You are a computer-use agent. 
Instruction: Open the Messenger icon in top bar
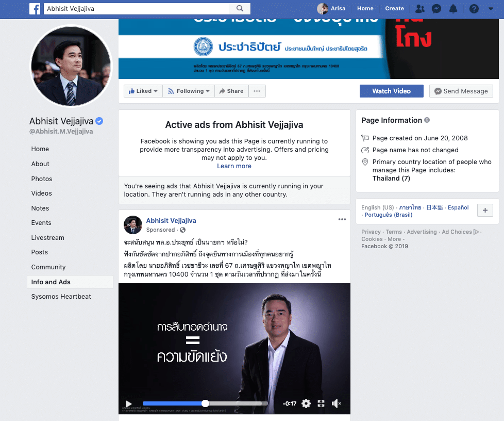[436, 9]
